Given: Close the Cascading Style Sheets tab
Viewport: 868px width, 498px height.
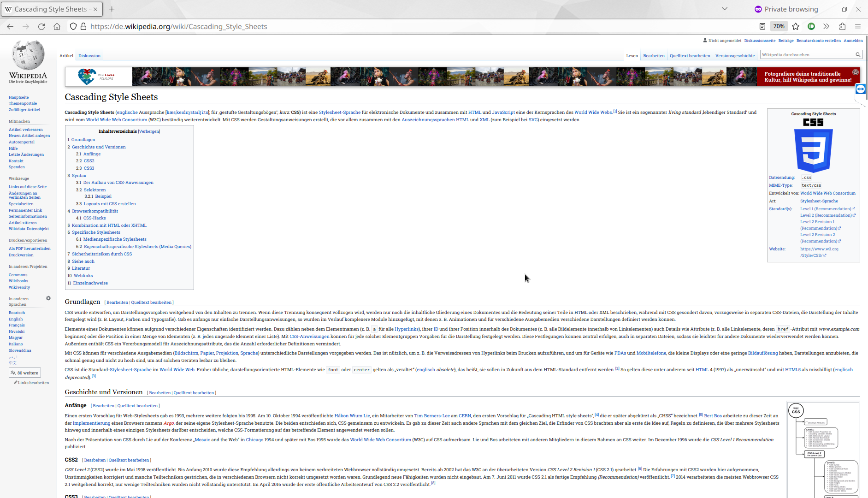Looking at the screenshot, I should click(95, 9).
